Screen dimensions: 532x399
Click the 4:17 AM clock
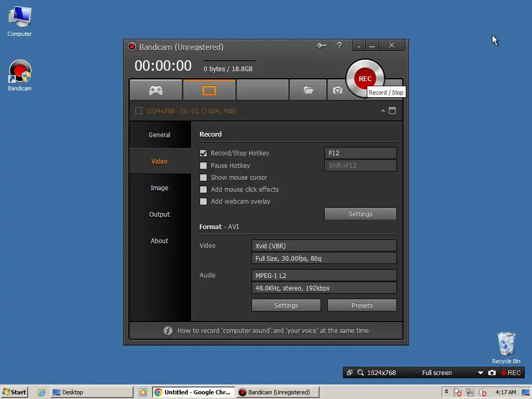[506, 392]
